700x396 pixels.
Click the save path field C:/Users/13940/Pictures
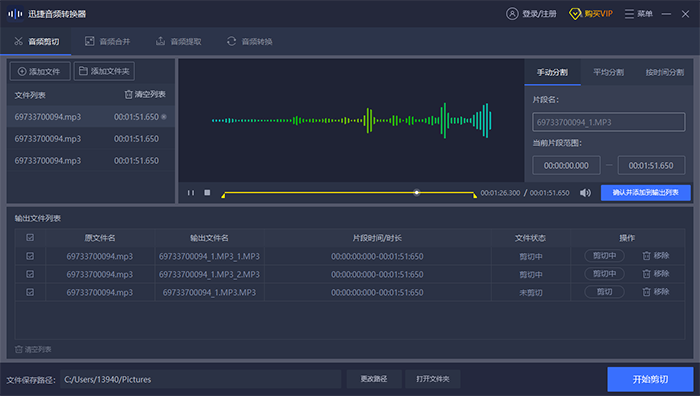pos(200,379)
